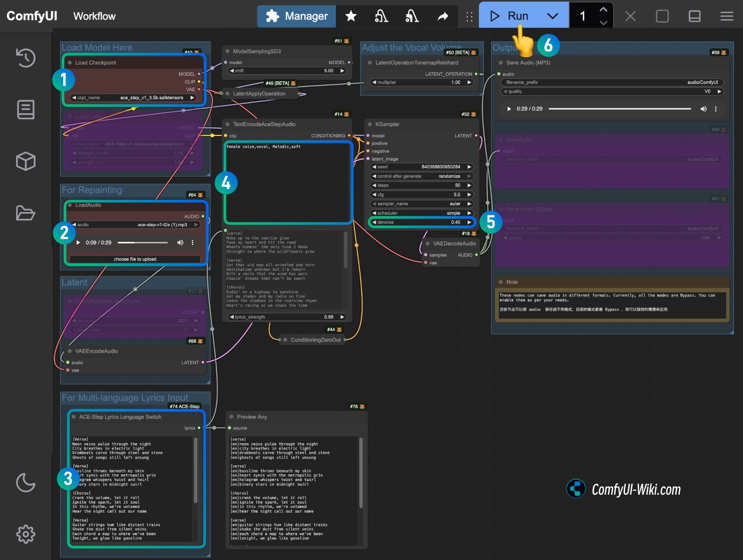Collapse the VAEEncodeAudio node dot
The height and width of the screenshot is (560, 743).
[70, 351]
